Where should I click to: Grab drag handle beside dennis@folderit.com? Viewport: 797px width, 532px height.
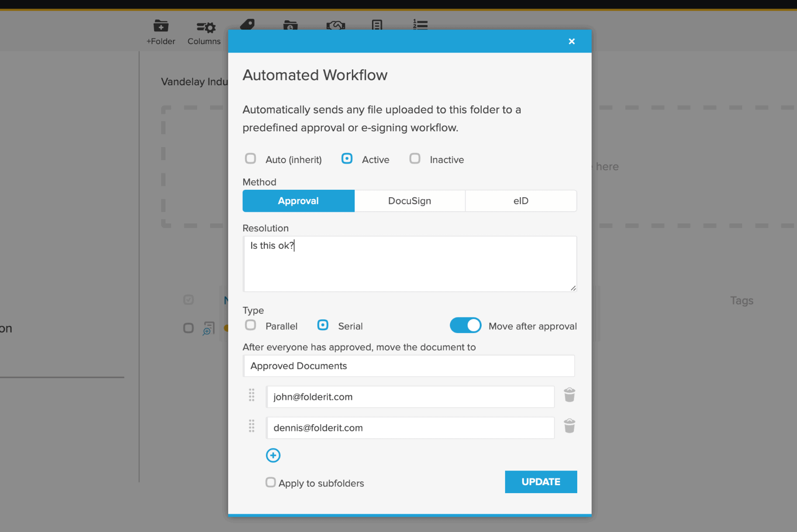(x=252, y=426)
